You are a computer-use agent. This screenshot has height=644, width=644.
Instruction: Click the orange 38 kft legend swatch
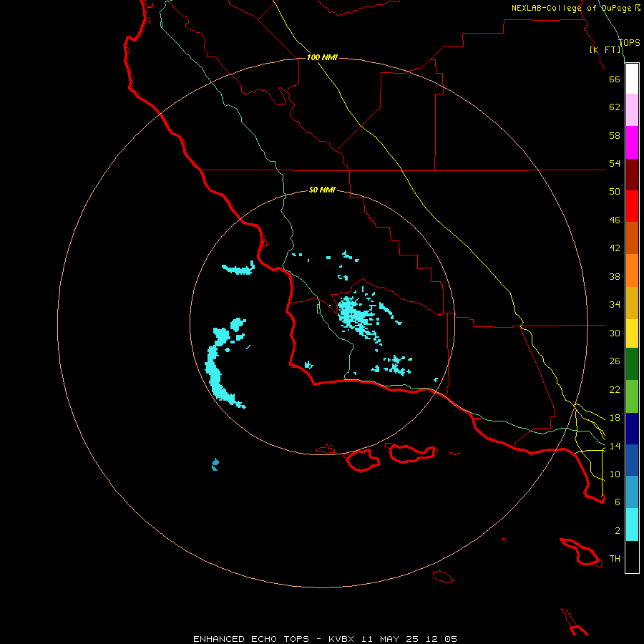click(x=632, y=270)
